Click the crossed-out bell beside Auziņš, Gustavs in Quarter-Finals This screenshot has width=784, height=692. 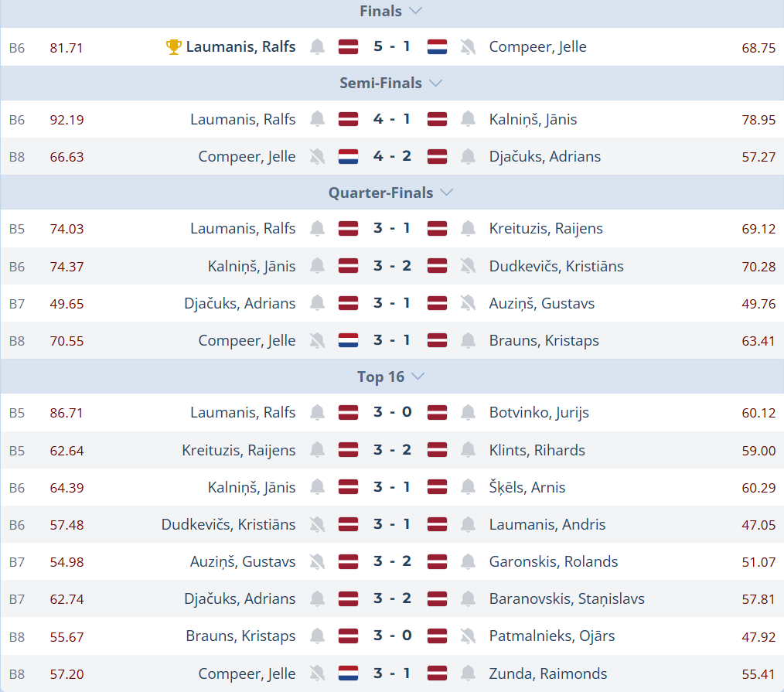tap(468, 303)
